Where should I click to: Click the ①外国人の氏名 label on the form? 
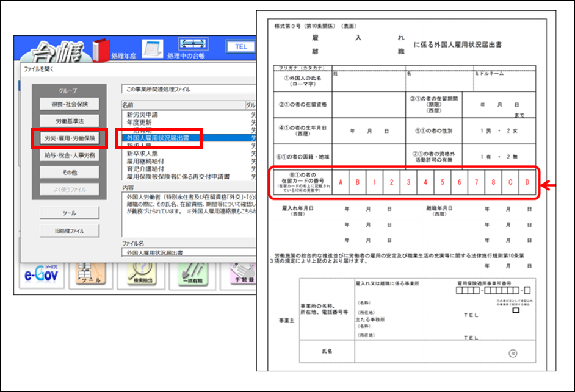point(303,80)
